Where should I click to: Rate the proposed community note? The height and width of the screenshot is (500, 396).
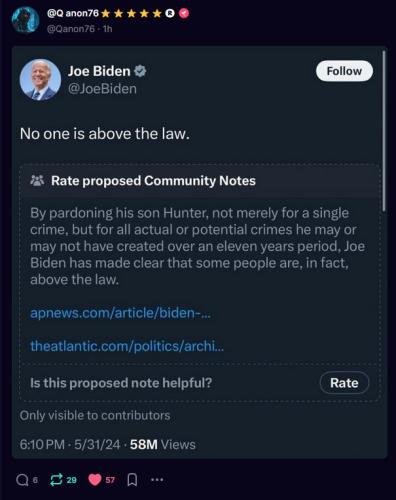coord(344,383)
